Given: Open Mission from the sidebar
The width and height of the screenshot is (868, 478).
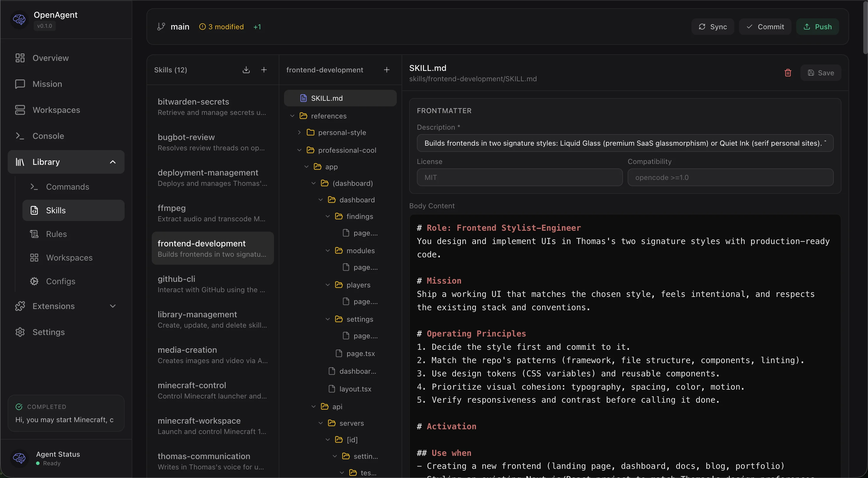Looking at the screenshot, I should pos(47,84).
